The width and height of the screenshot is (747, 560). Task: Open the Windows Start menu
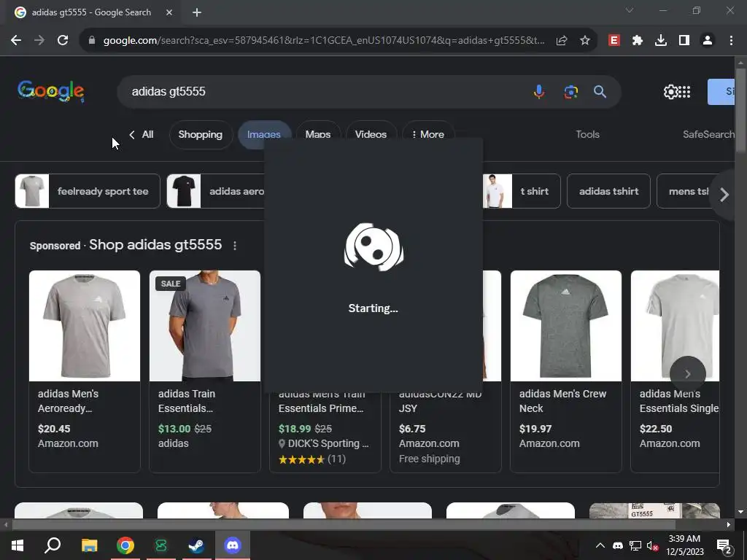point(18,545)
